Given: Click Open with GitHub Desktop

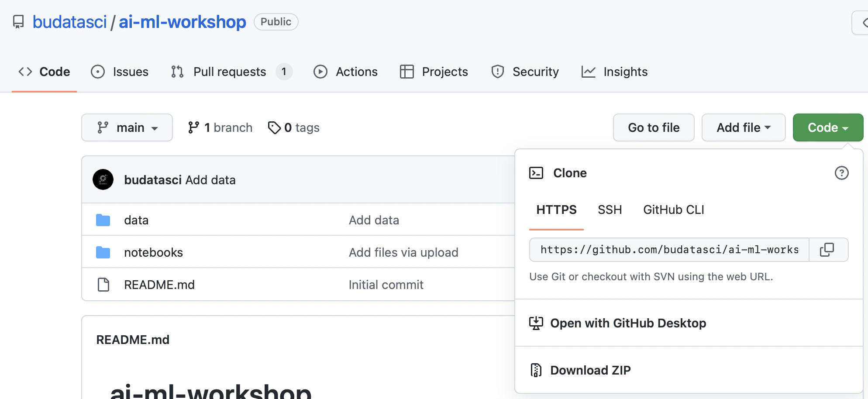Looking at the screenshot, I should [628, 323].
